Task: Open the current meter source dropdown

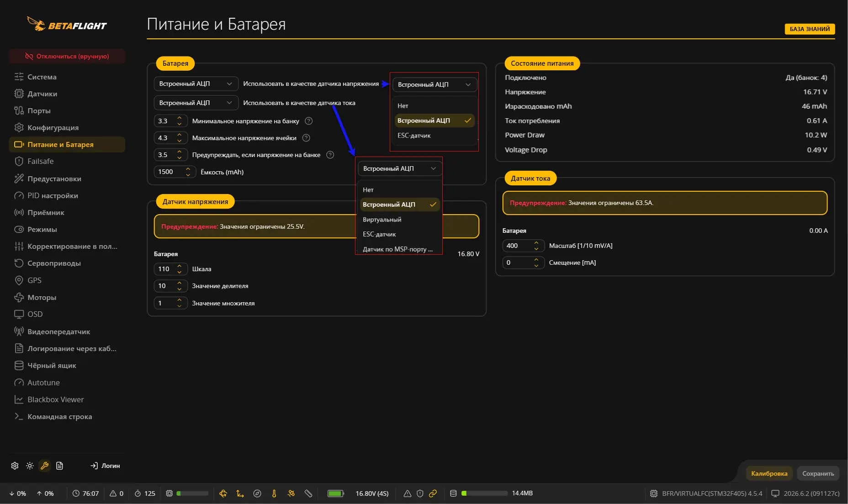Action: pyautogui.click(x=196, y=103)
